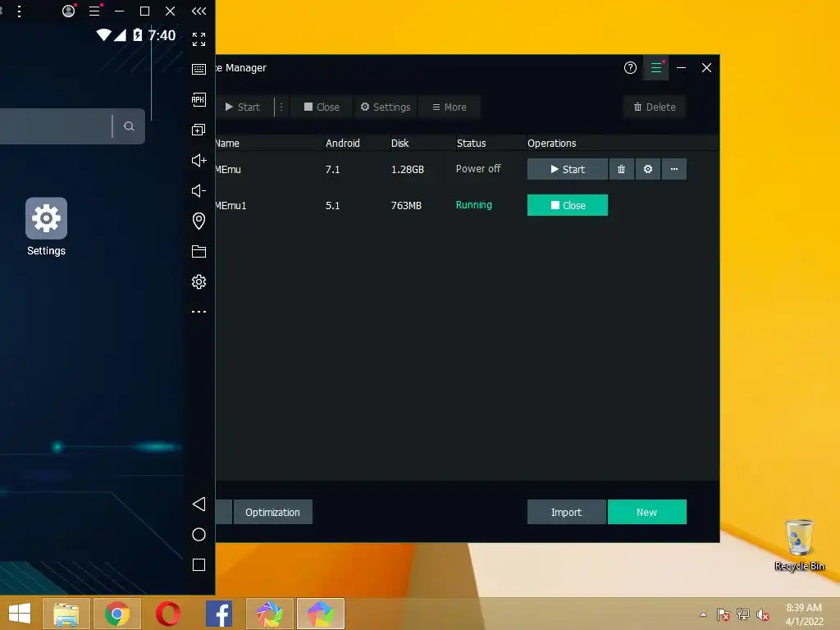Click the muted volume tray icon
This screenshot has height=630, width=840.
(763, 614)
